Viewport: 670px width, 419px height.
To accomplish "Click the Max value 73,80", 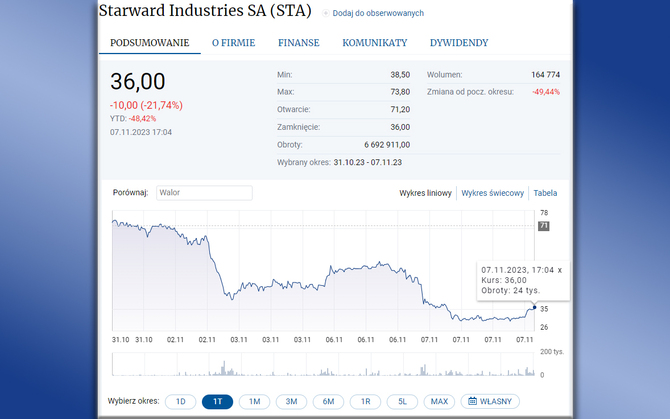I will pos(400,92).
